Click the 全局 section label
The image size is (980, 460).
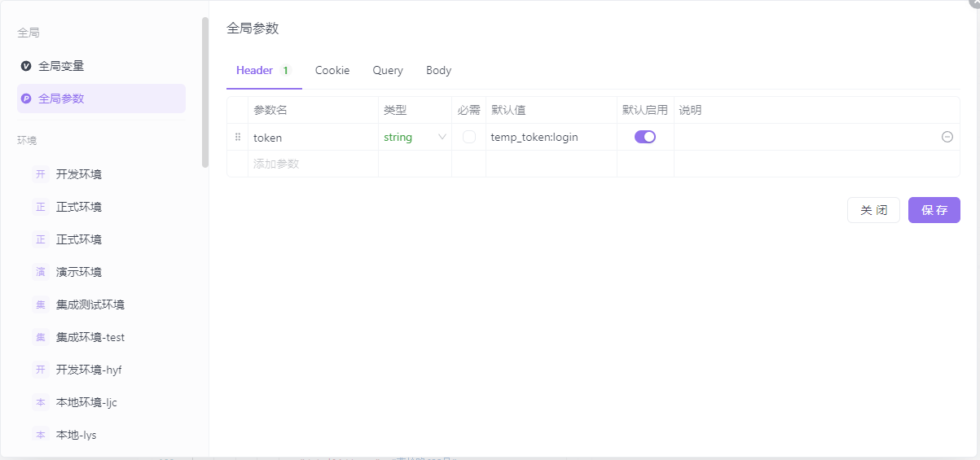(x=29, y=33)
